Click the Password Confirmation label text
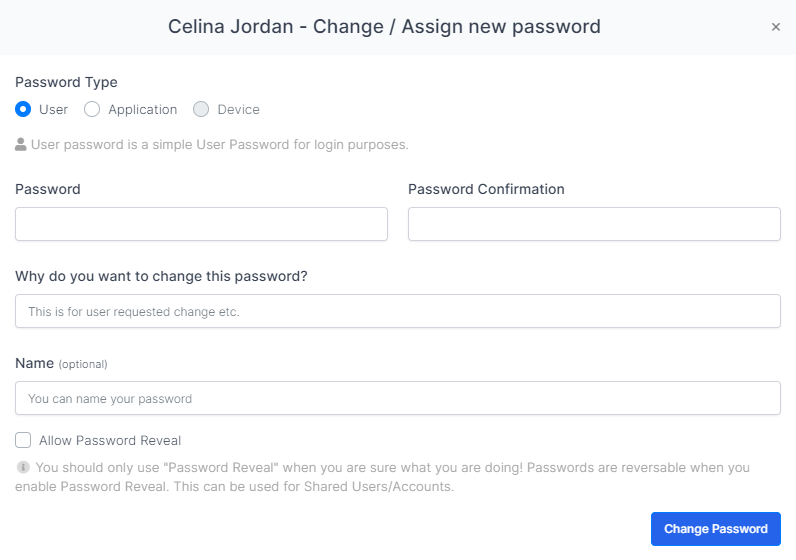Image resolution: width=796 pixels, height=560 pixels. click(x=486, y=189)
